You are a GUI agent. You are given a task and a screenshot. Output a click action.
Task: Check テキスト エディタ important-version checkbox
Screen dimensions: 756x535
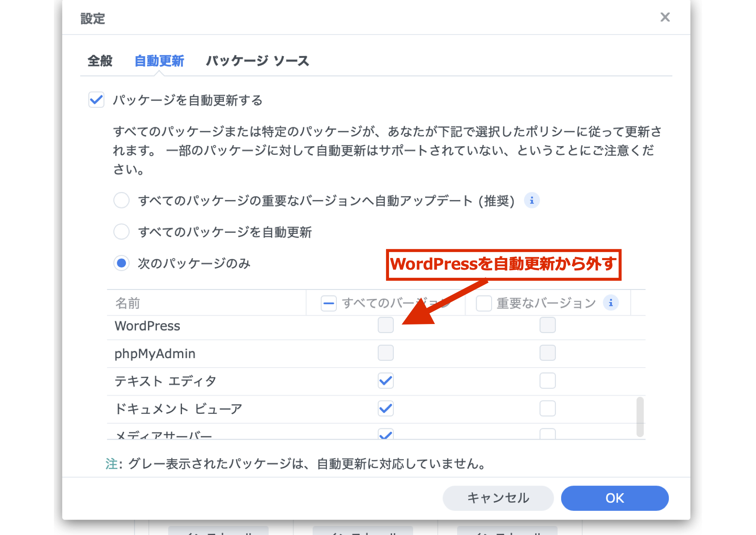(547, 381)
